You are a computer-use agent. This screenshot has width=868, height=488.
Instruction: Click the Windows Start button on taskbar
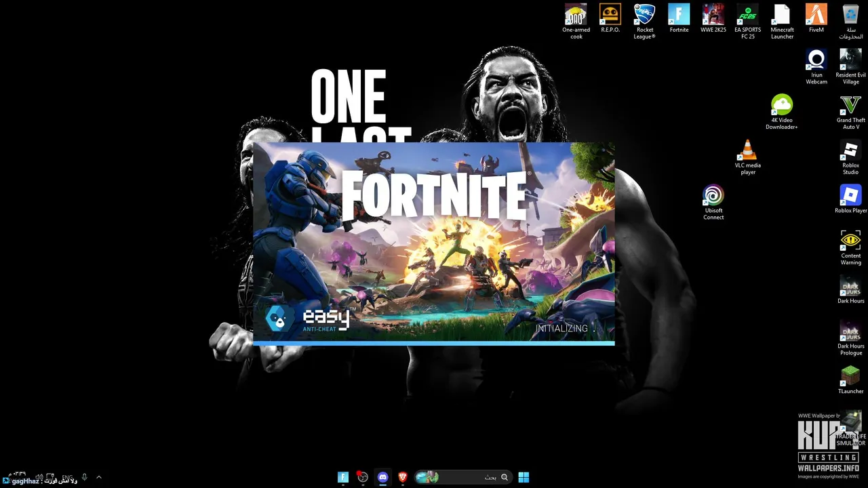524,477
